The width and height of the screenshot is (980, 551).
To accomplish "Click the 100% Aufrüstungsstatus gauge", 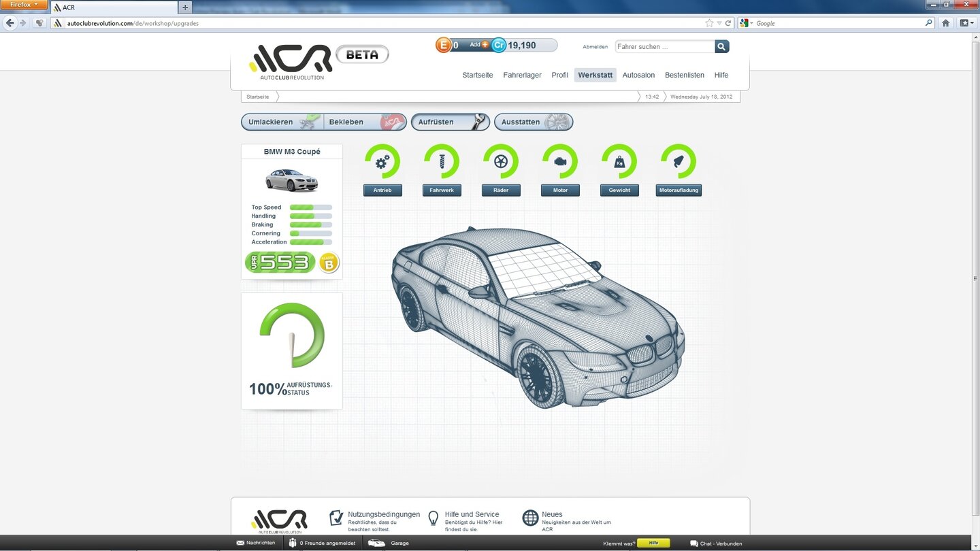I will pyautogui.click(x=292, y=335).
